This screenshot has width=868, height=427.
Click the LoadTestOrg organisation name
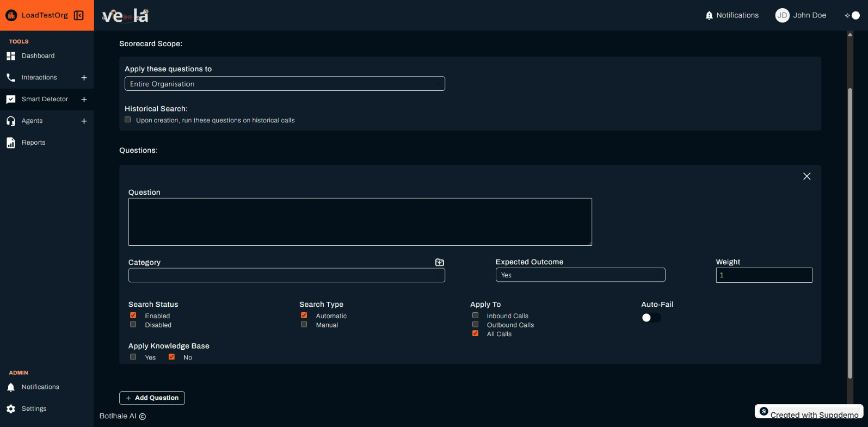point(45,15)
